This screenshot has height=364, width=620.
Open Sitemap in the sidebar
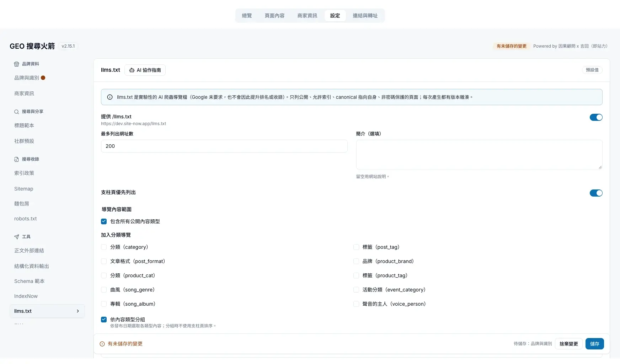tap(24, 189)
